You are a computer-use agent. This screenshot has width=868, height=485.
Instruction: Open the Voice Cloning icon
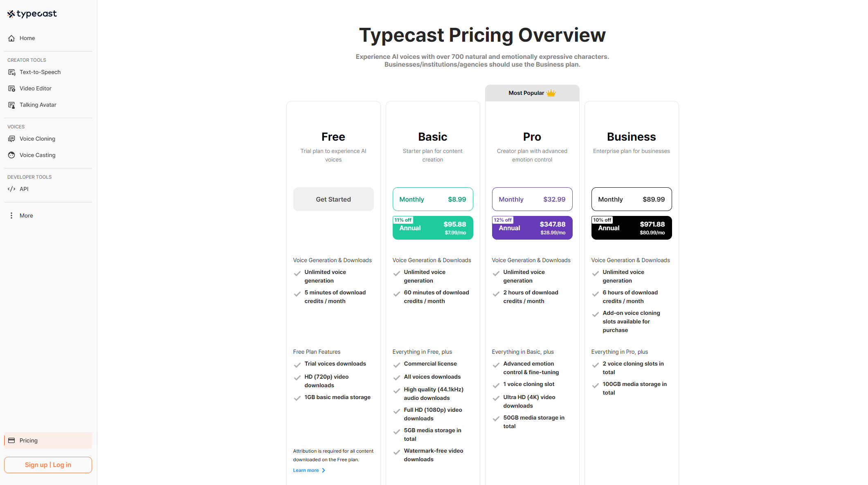(11, 139)
